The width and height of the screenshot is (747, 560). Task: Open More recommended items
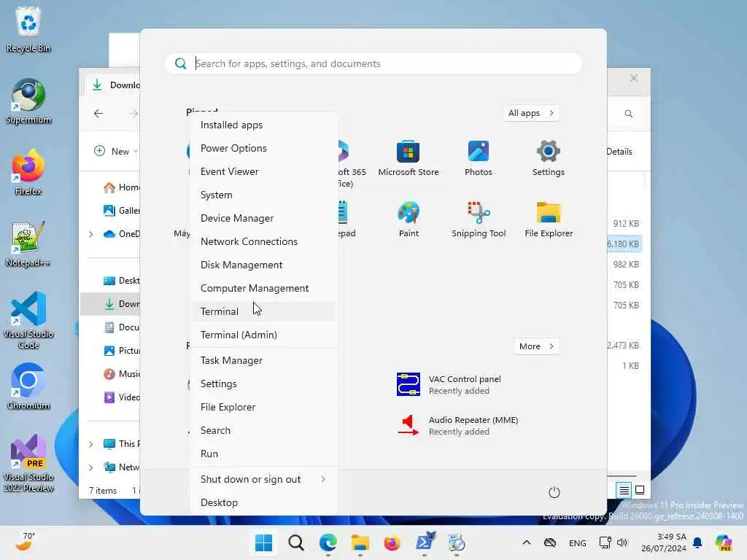click(x=536, y=346)
